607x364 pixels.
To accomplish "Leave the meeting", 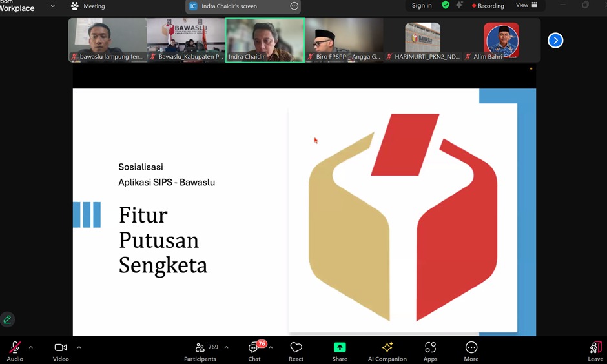I will [595, 351].
